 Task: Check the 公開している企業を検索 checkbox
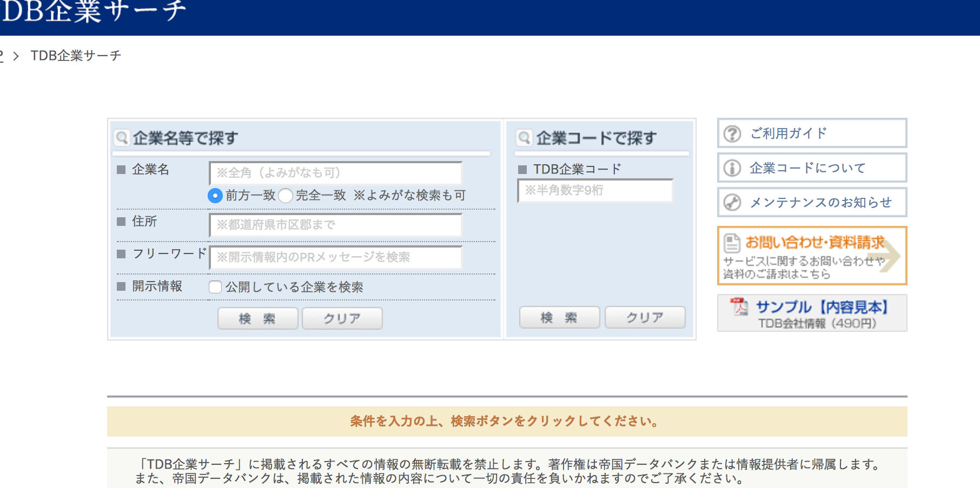point(215,287)
